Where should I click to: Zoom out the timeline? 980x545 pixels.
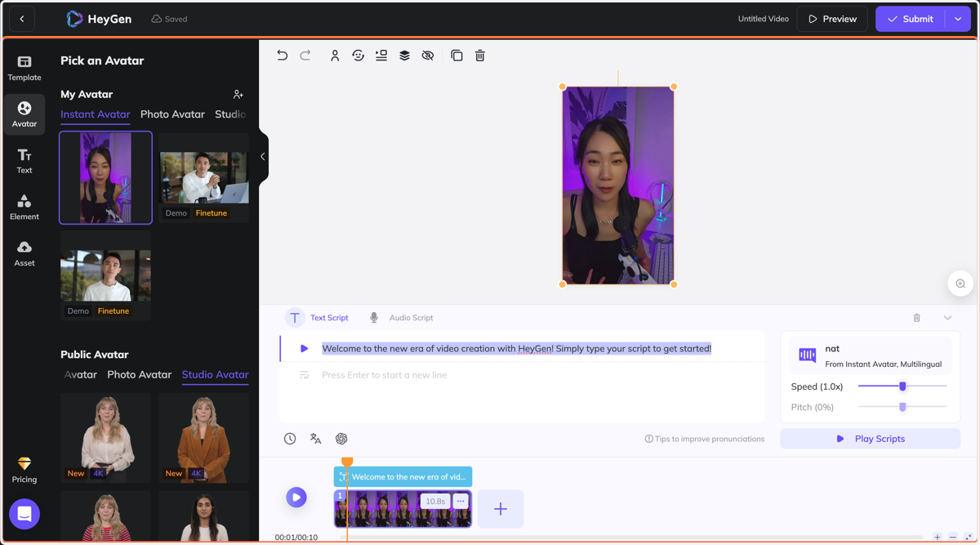(953, 538)
